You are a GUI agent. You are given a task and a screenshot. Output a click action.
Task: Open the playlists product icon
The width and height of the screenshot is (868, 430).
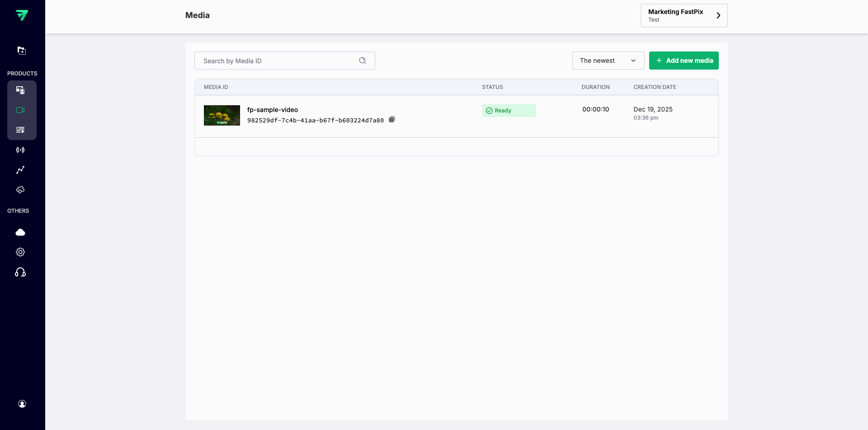(x=20, y=130)
